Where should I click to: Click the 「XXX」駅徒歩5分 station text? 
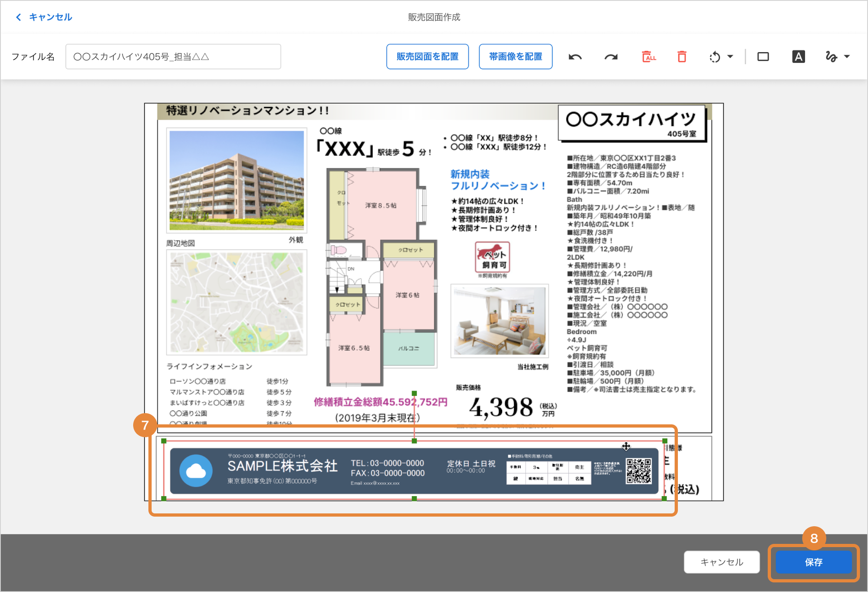[x=373, y=149]
